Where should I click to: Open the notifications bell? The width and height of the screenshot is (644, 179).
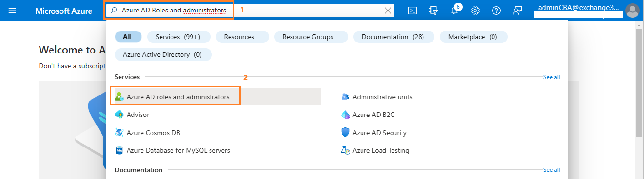[x=454, y=11]
